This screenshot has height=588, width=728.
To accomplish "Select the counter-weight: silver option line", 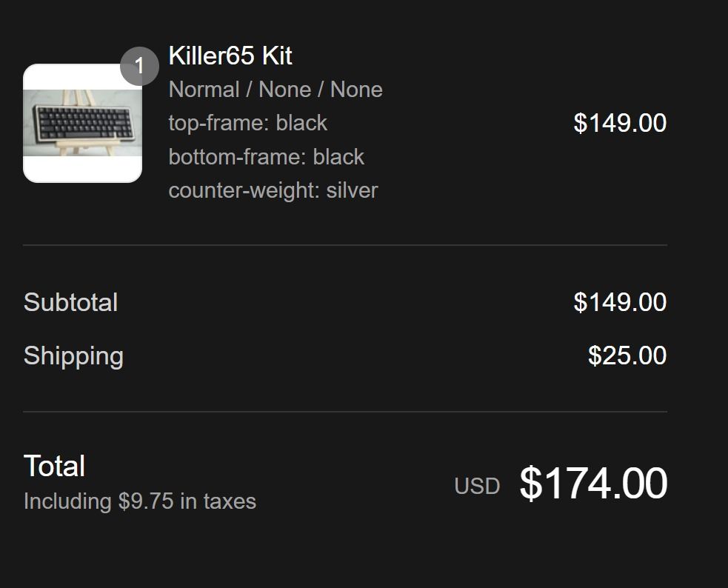I will coord(273,190).
